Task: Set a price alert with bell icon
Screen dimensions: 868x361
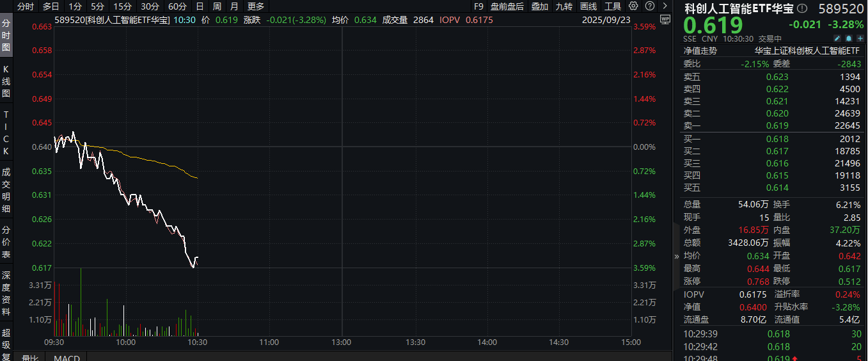Action: [x=849, y=38]
